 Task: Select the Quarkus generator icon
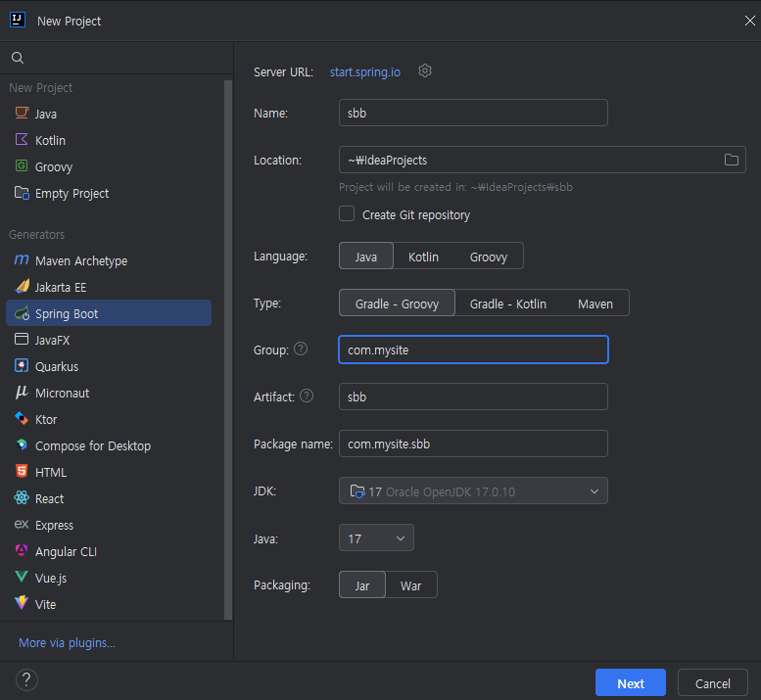click(x=22, y=366)
